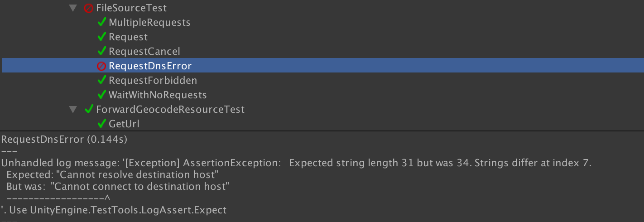
Task: Click the red failure icon on RequestDnsError
Action: [x=101, y=66]
